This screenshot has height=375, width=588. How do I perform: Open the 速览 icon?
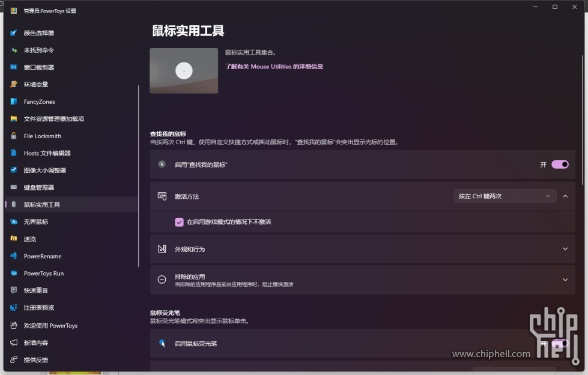click(x=13, y=239)
